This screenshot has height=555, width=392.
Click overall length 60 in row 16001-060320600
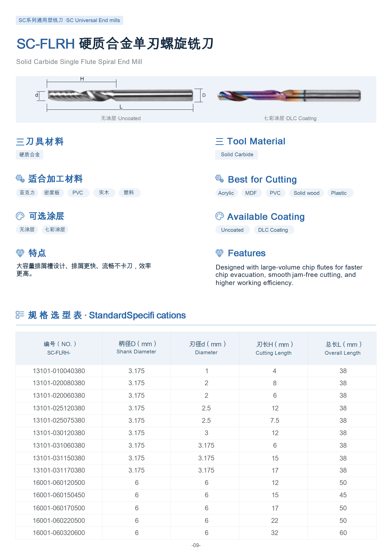click(343, 533)
